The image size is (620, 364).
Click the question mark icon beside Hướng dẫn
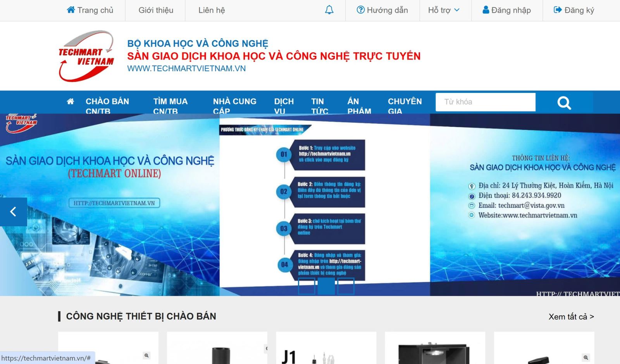point(360,10)
